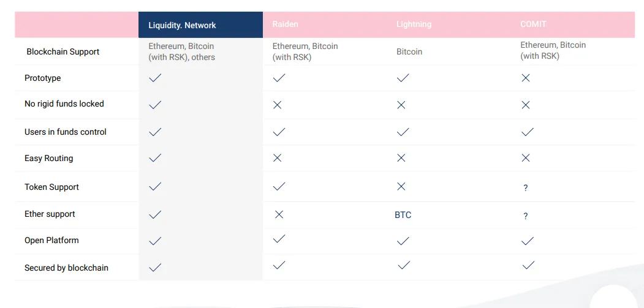
Task: Click the Lightning column header
Action: coord(414,24)
